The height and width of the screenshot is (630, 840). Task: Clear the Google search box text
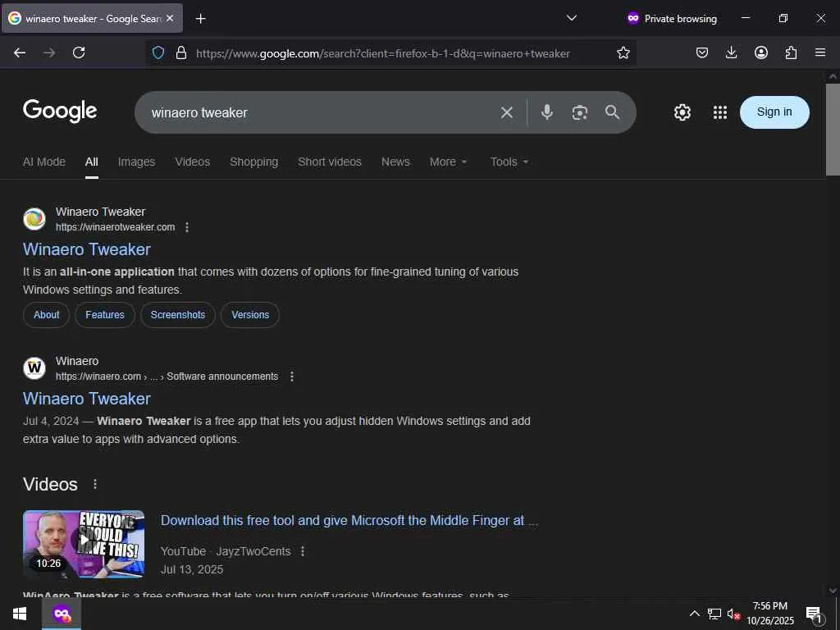tap(507, 112)
